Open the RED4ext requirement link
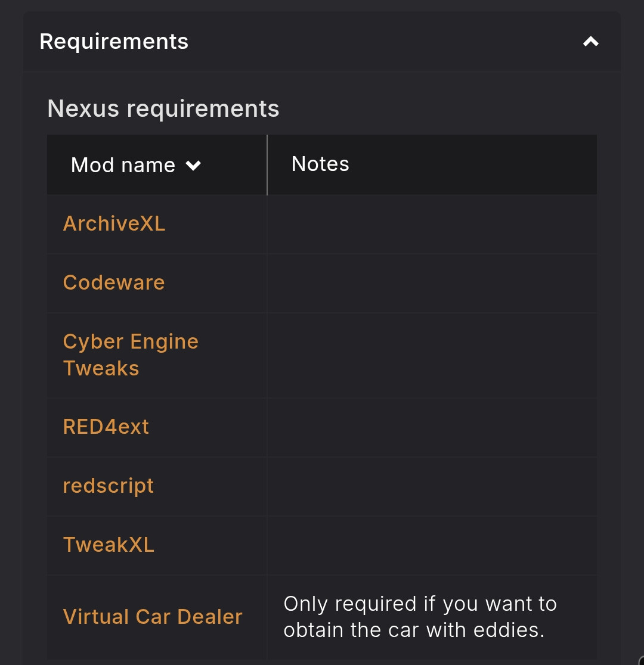The width and height of the screenshot is (644, 665). pos(106,427)
